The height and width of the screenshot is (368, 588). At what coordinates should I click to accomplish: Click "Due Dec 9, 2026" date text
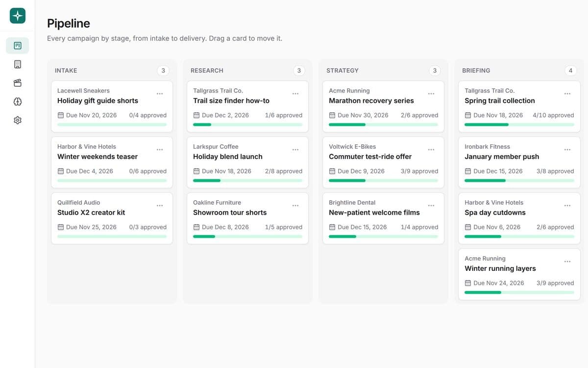pyautogui.click(x=361, y=171)
